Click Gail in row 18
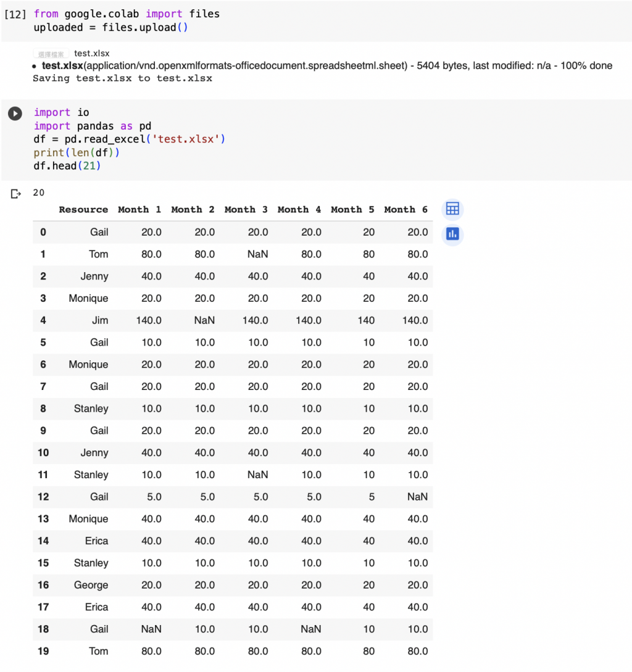Viewport: 632px width, 672px height. tap(99, 629)
